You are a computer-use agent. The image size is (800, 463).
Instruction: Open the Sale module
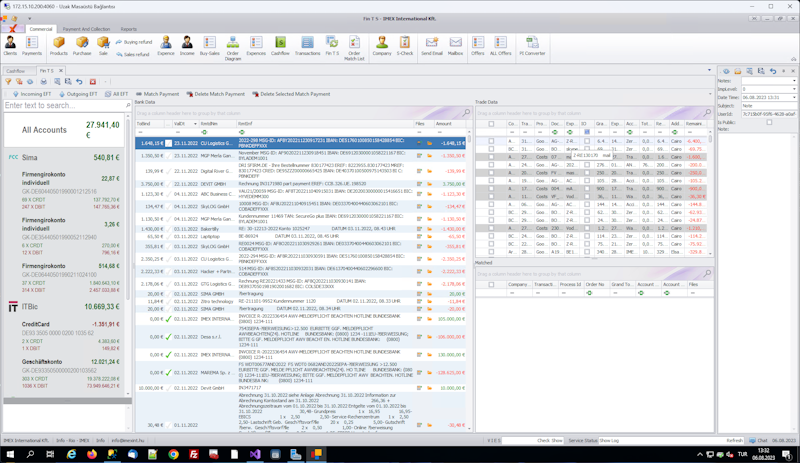[103, 45]
